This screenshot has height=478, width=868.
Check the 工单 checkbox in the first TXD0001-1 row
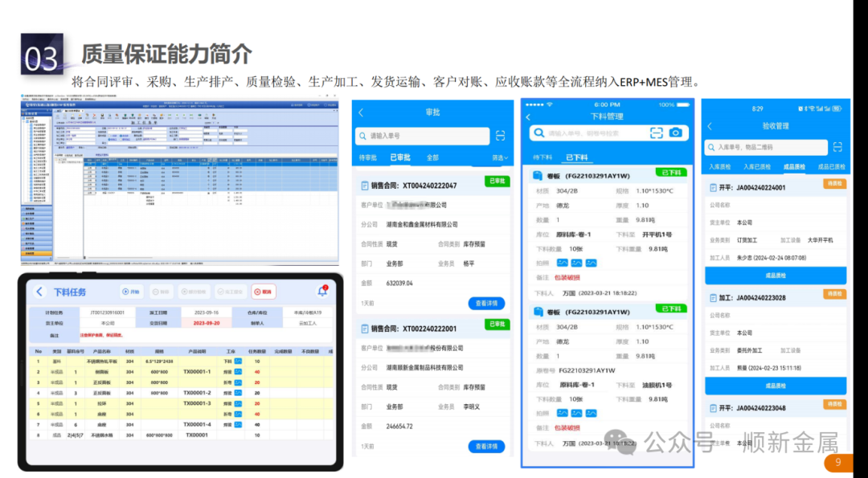(x=237, y=371)
